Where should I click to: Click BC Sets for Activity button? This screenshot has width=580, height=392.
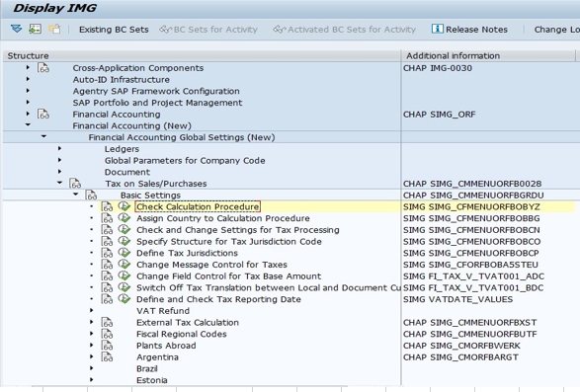208,30
